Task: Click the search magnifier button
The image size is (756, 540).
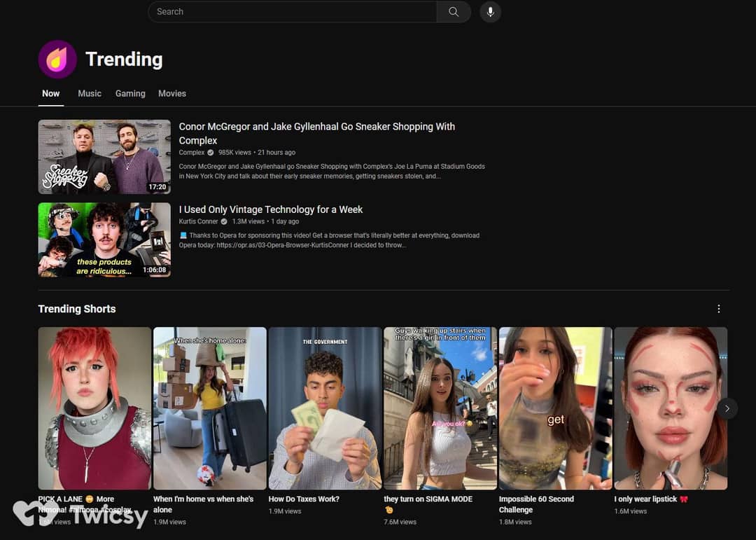Action: [x=453, y=12]
